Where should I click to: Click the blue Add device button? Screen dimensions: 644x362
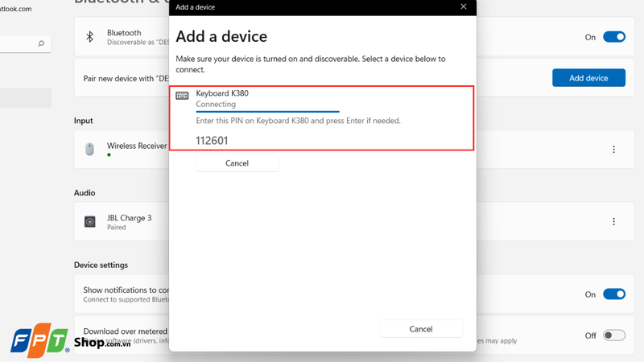tap(588, 78)
